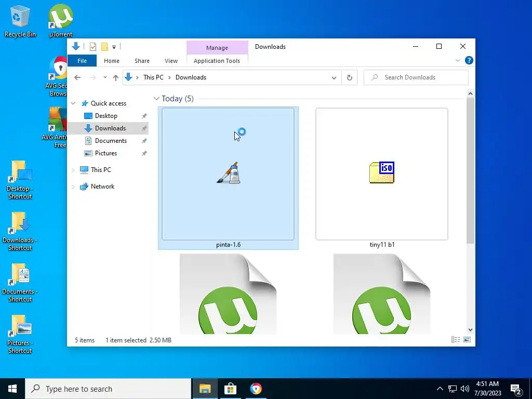Select Desktop in the navigation pane

(x=106, y=116)
